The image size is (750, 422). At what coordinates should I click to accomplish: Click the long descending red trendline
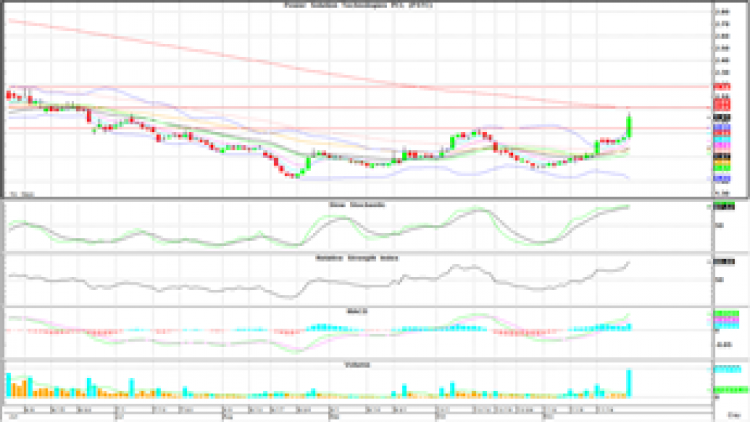click(300, 64)
